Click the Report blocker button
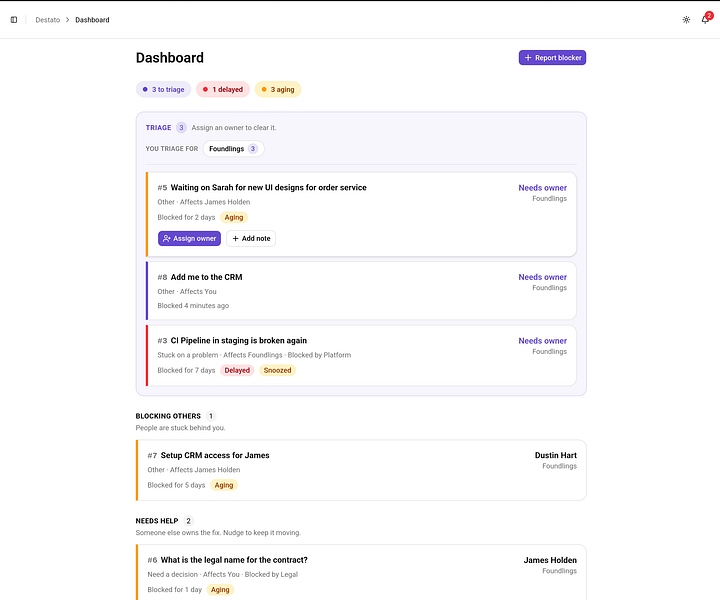 pos(552,58)
